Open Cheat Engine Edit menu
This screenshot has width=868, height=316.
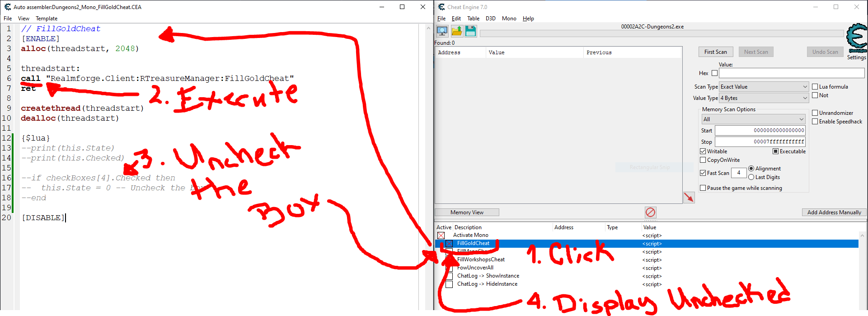tap(456, 19)
